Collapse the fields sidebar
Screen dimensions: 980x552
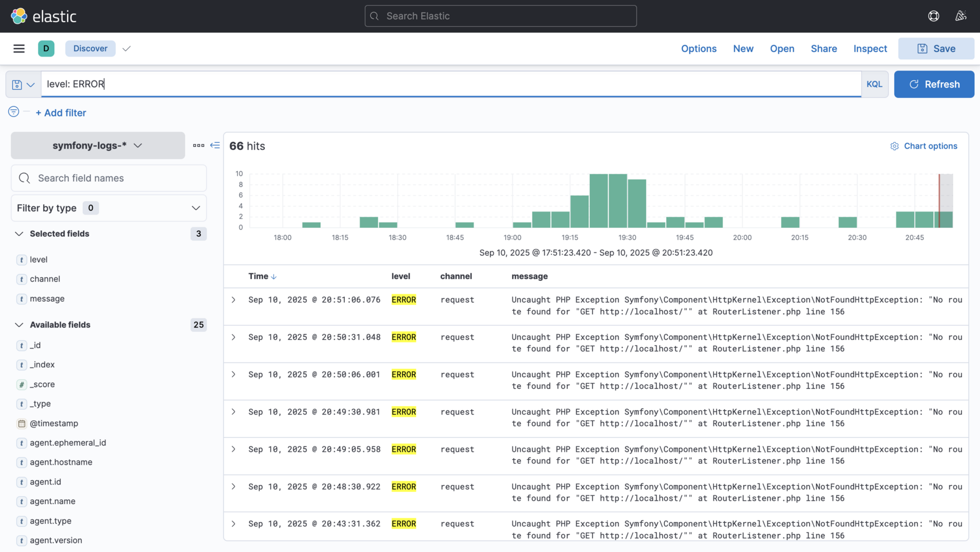coord(215,146)
